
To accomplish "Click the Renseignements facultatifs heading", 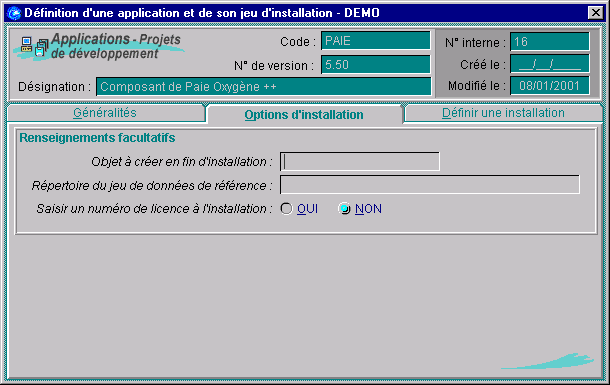I will pos(97,138).
